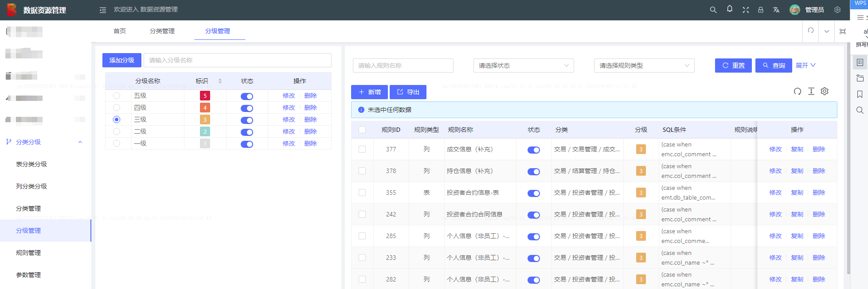Open the header settings gear icon

837,10
